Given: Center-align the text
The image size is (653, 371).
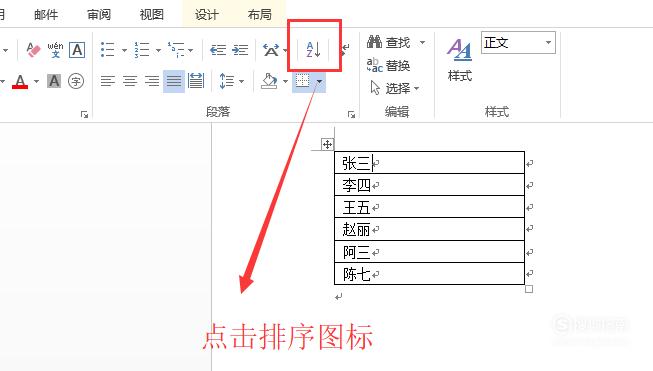Looking at the screenshot, I should pyautogui.click(x=130, y=80).
